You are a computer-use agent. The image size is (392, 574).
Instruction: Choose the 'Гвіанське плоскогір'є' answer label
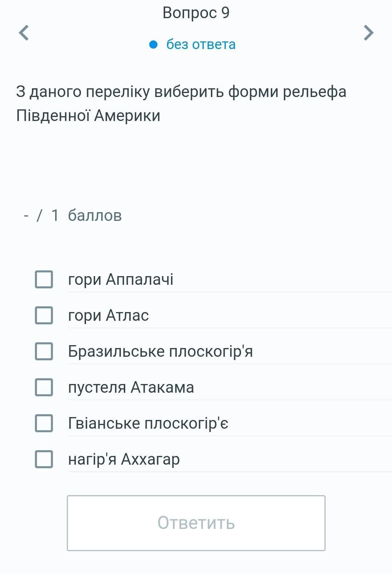(x=148, y=423)
